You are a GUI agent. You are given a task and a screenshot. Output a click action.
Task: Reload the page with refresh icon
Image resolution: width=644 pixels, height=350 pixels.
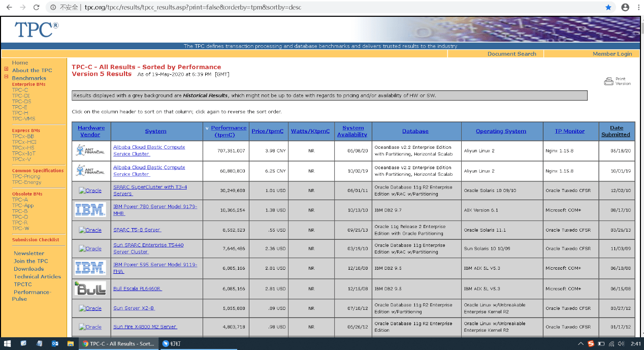coord(36,8)
